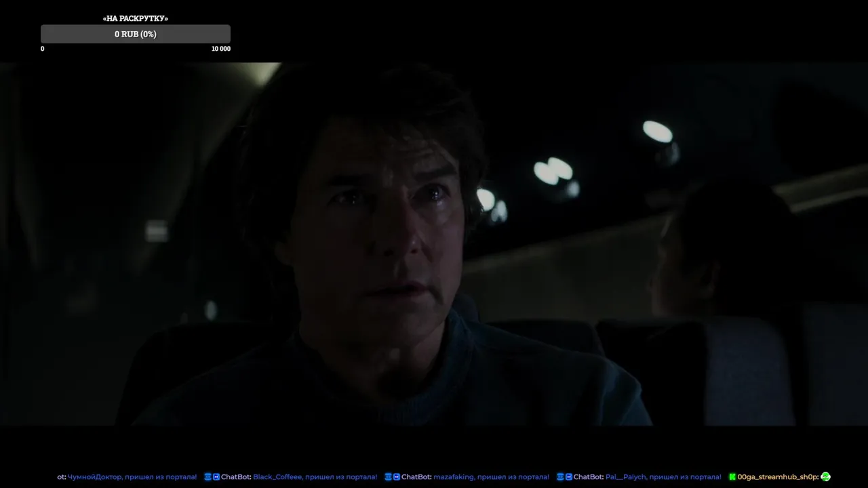Click the «НА РАСКРУТКУ» goal title
The width and height of the screenshot is (868, 488).
[x=136, y=18]
